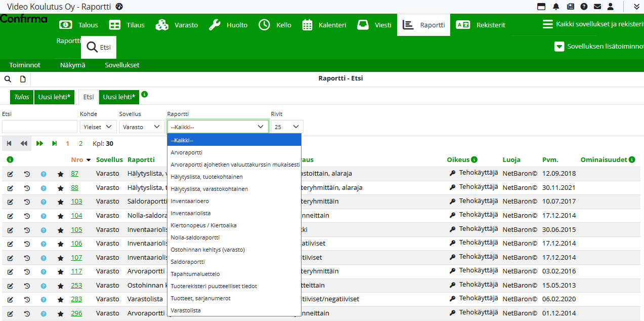This screenshot has width=644, height=321.
Task: Click the star favorite icon for report 103
Action: [61, 202]
